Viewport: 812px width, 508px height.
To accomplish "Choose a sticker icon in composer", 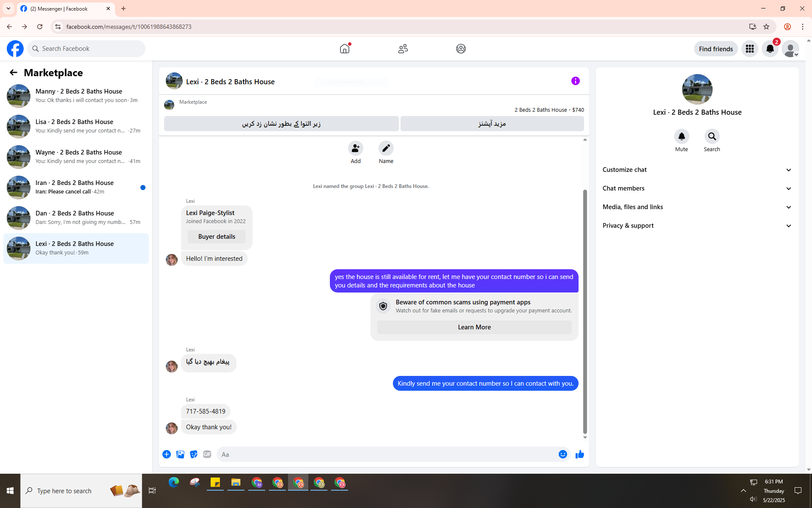I will click(194, 454).
